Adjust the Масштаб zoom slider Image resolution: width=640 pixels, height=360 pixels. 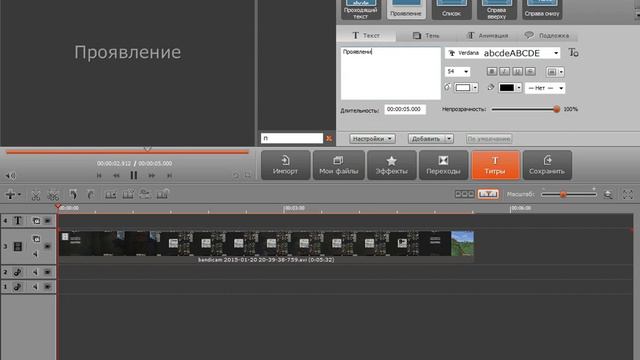563,195
